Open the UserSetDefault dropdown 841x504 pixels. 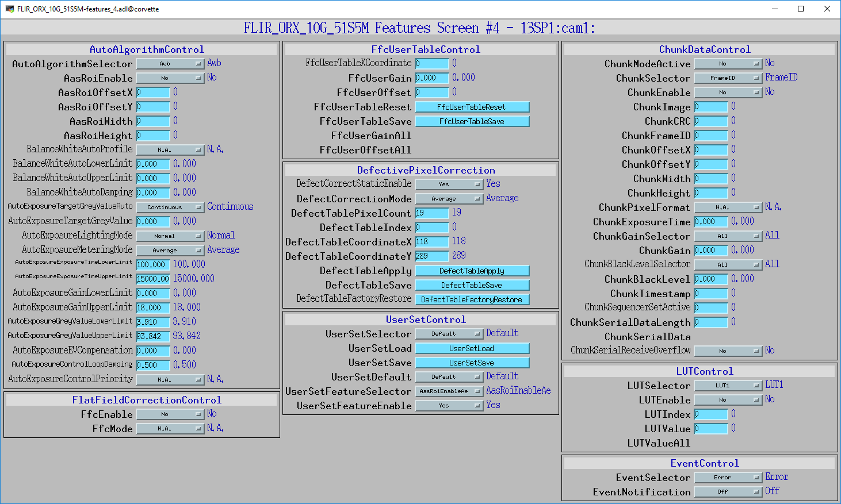449,377
